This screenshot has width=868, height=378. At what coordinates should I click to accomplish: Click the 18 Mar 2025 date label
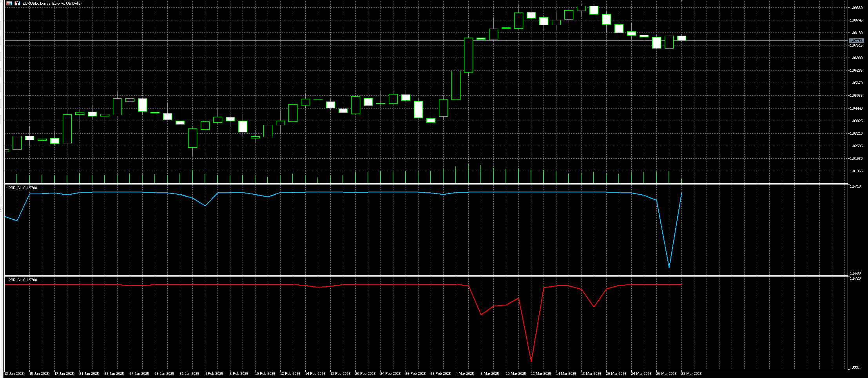pos(591,374)
